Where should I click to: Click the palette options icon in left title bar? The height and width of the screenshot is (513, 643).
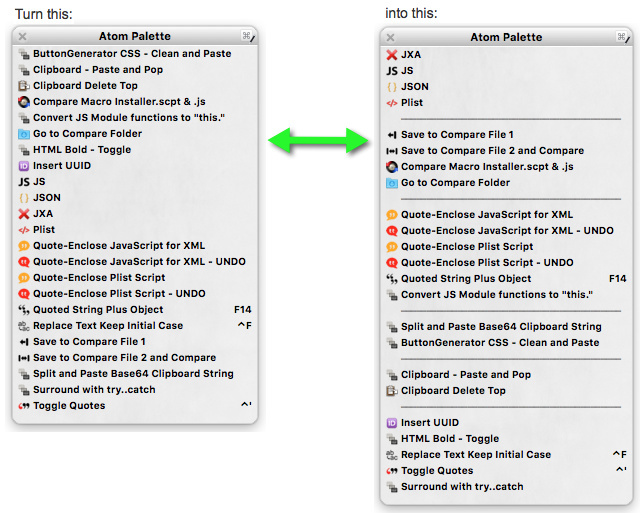click(248, 36)
